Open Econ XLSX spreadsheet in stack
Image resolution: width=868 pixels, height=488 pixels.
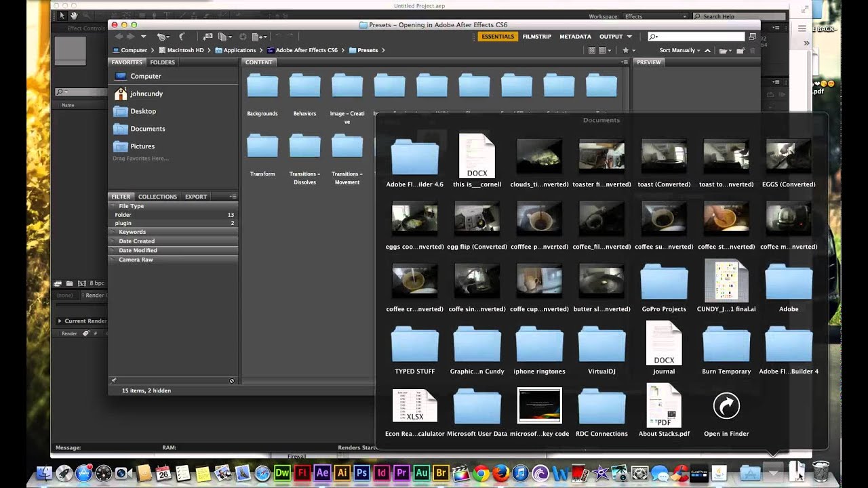tap(415, 413)
